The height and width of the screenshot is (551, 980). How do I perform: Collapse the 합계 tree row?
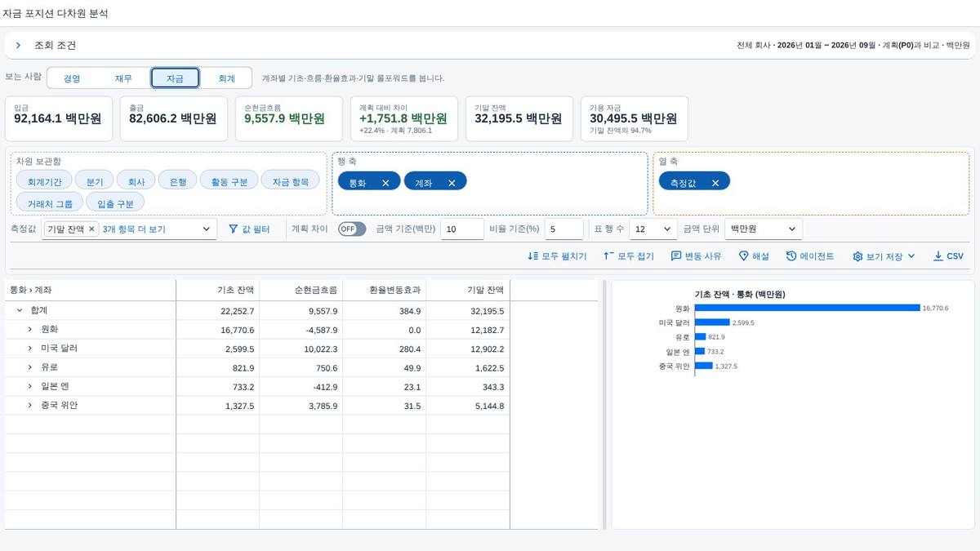point(19,311)
